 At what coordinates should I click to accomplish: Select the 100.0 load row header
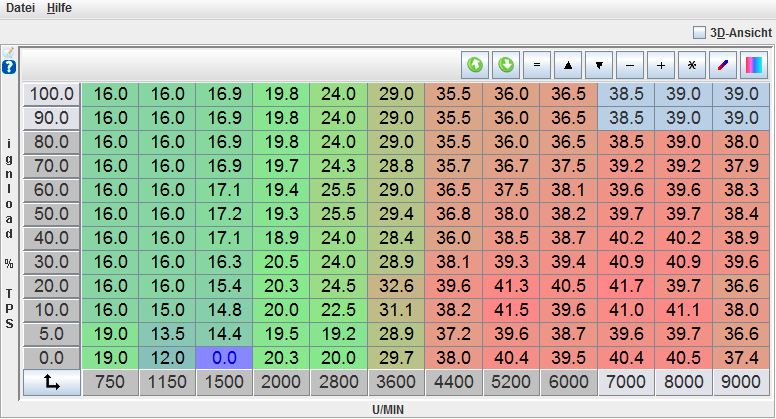tap(51, 94)
